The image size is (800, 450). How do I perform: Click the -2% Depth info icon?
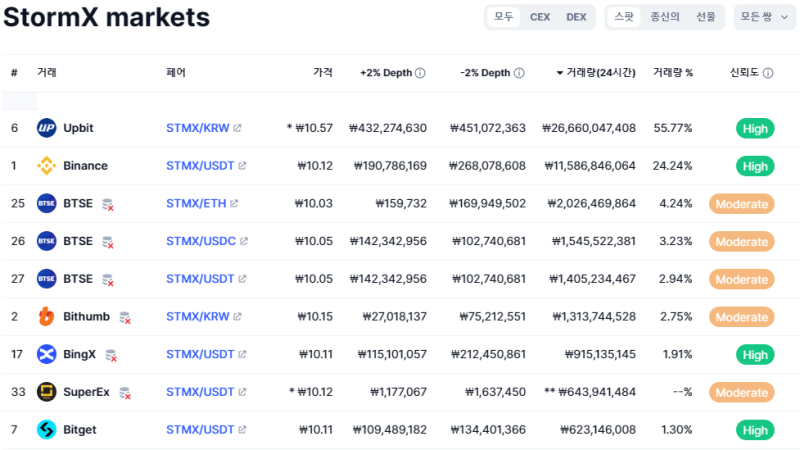click(x=519, y=73)
